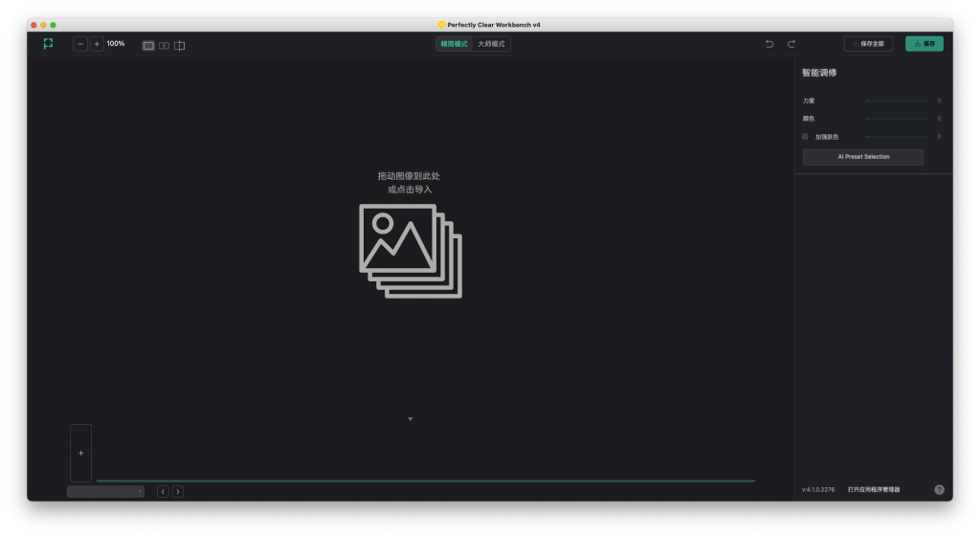The image size is (980, 537).
Task: Undo the last change
Action: [x=769, y=44]
